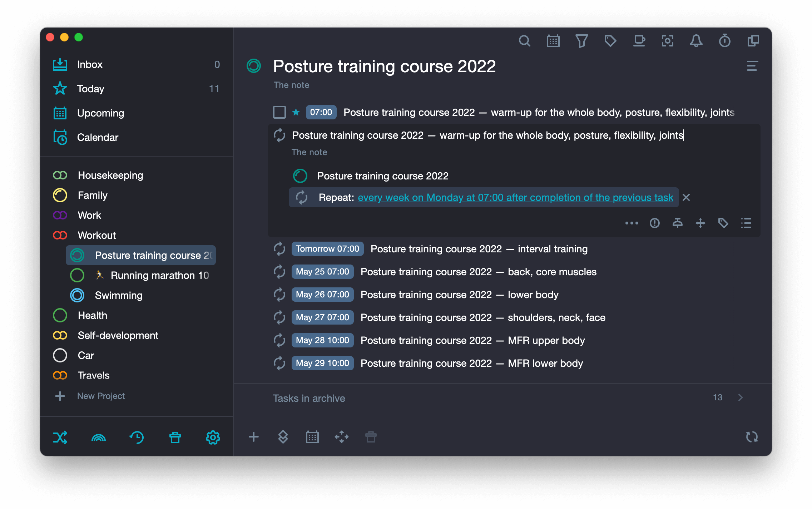The image size is (812, 509).
Task: Select the Swimming project
Action: 119,295
